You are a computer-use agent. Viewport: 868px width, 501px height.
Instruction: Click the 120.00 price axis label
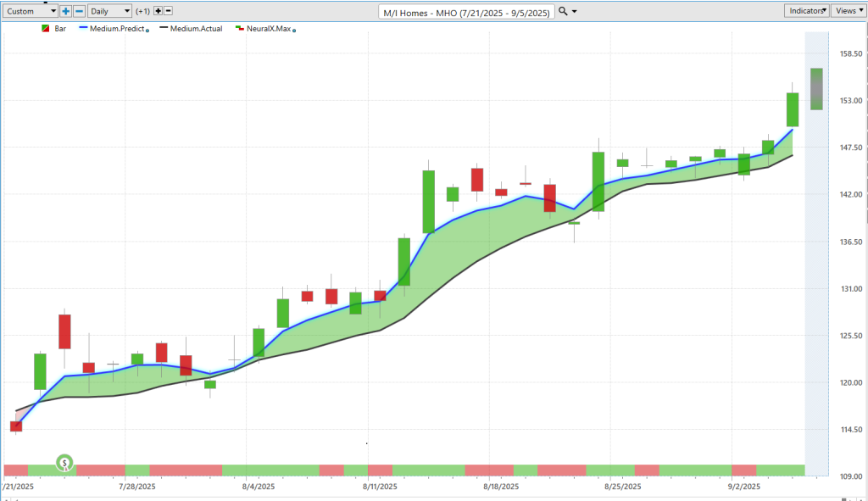(x=851, y=382)
